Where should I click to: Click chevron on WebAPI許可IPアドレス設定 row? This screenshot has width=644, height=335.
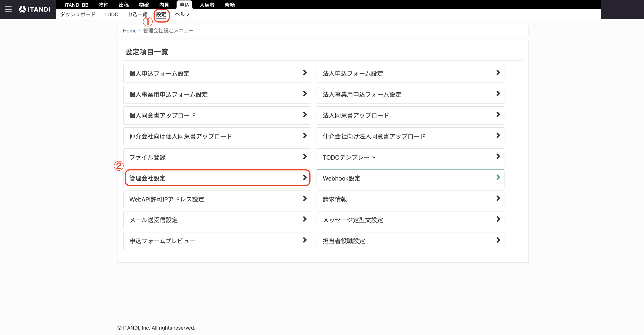pos(304,199)
